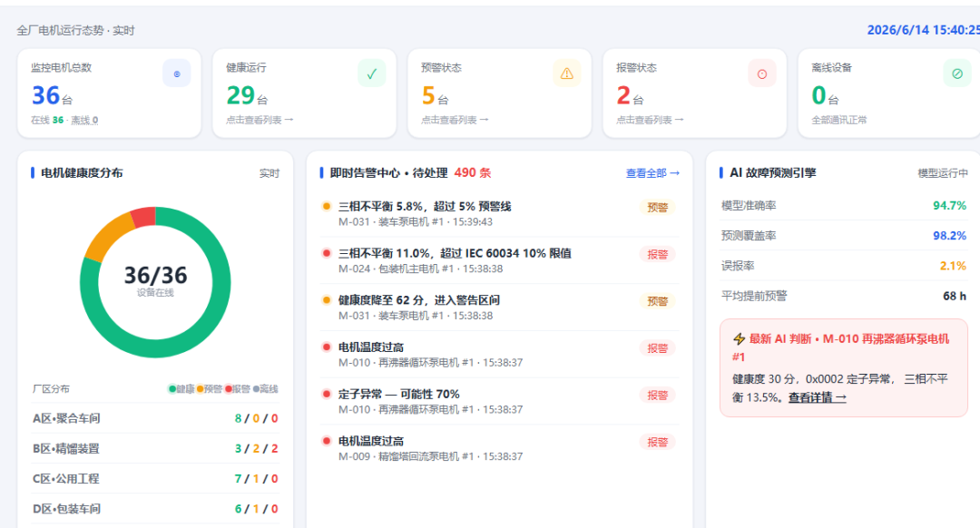Click the 模型运行中 status label
This screenshot has height=528, width=980.
[x=943, y=173]
